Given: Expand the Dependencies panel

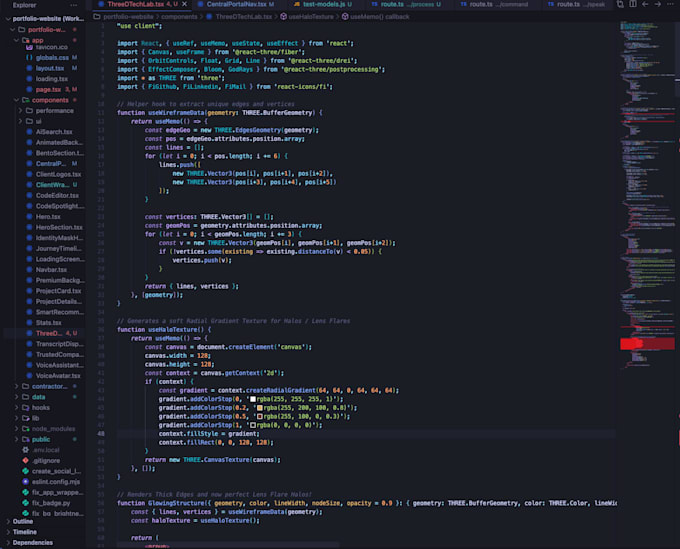Looking at the screenshot, I should click(8, 542).
